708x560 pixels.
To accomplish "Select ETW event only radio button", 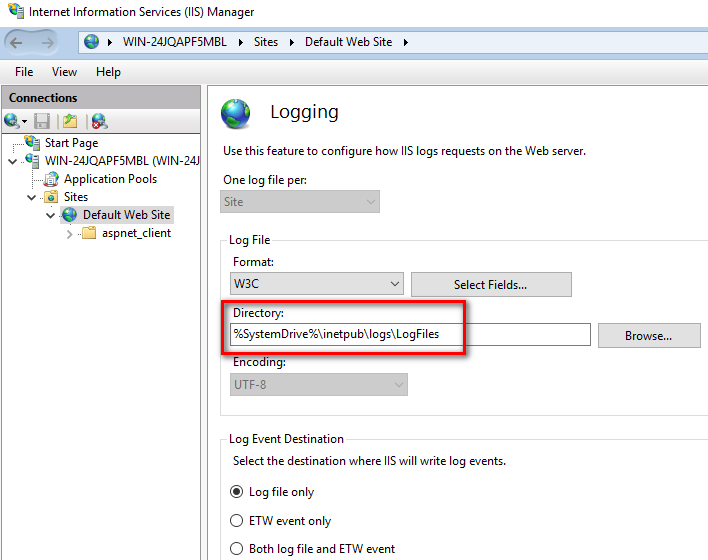I will (237, 520).
